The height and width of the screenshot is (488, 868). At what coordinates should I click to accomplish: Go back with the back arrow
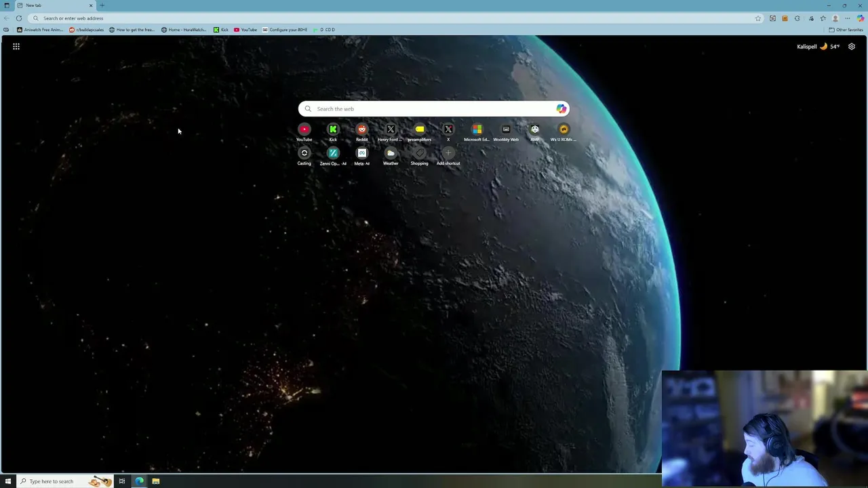[7, 18]
